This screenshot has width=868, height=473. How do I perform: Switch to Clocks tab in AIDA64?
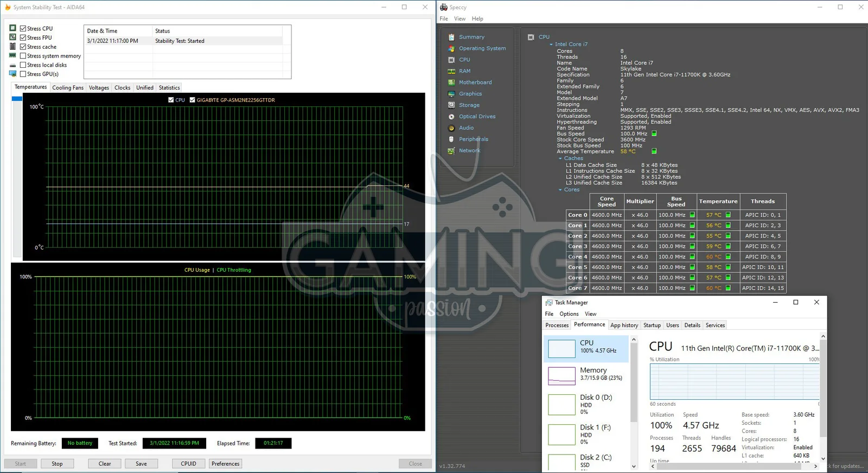[122, 88]
